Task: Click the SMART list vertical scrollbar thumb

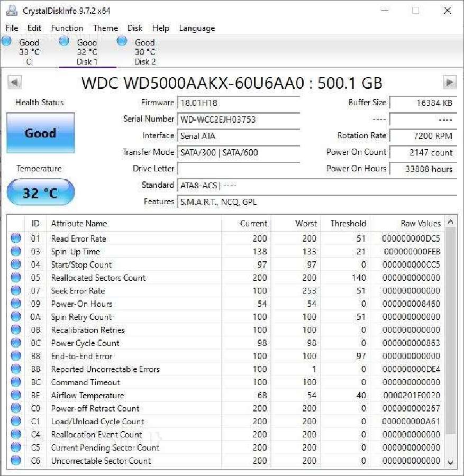Action: (x=451, y=331)
